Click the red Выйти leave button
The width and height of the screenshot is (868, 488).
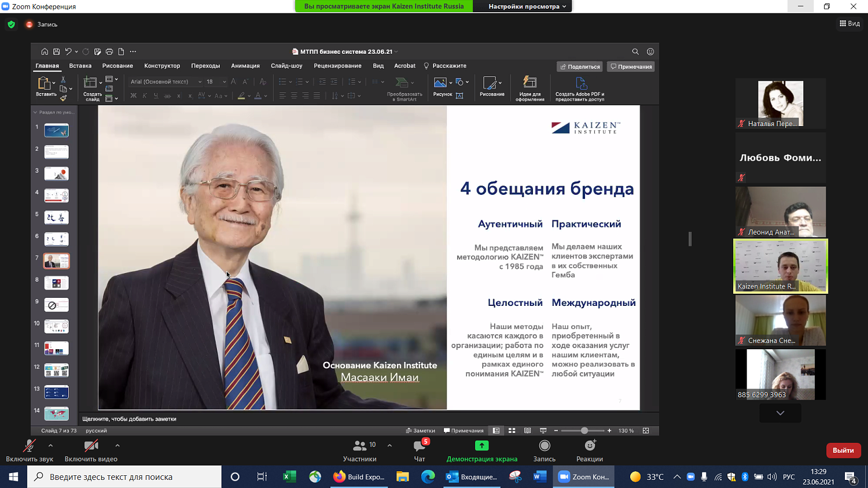click(844, 450)
